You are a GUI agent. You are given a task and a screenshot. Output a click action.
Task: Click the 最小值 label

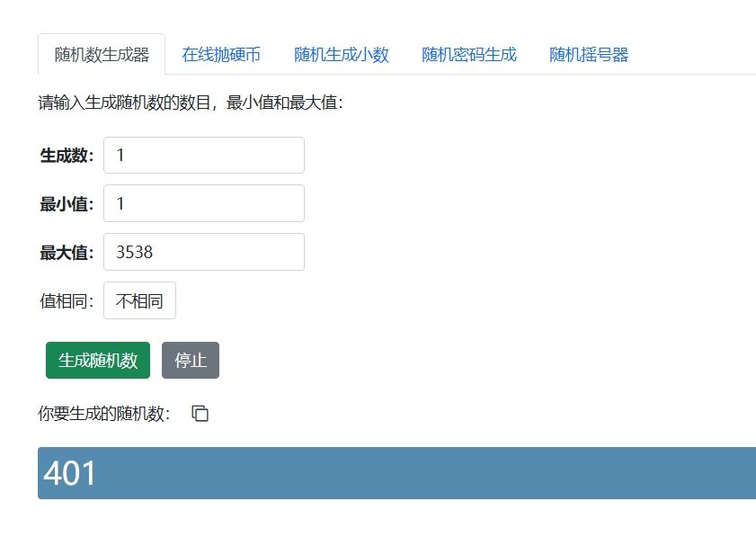point(67,204)
